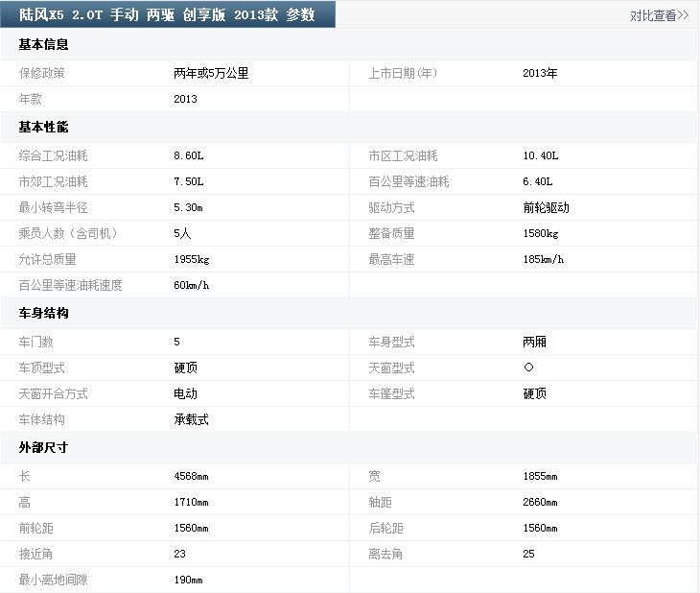Click the 天窗型式 label
The image size is (700, 593).
pyautogui.click(x=391, y=368)
